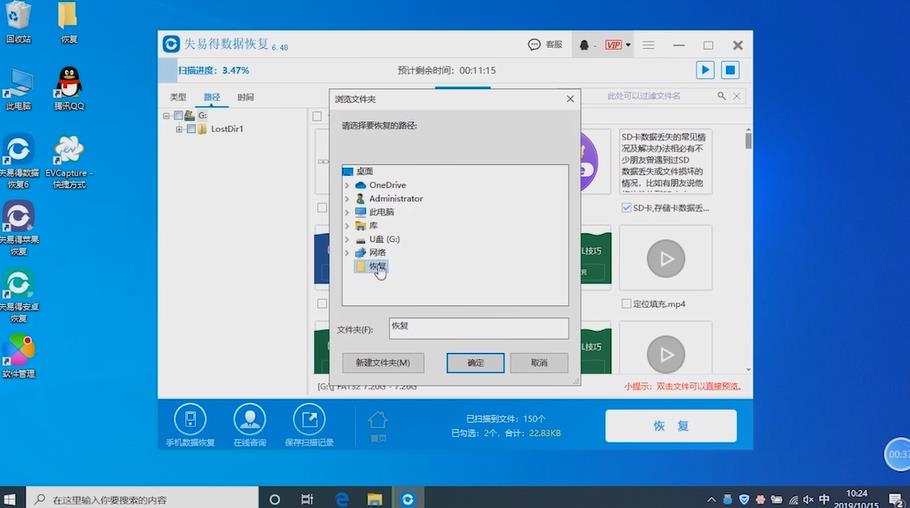Open Edge browser from the taskbar
Image resolution: width=910 pixels, height=508 pixels.
click(x=342, y=499)
